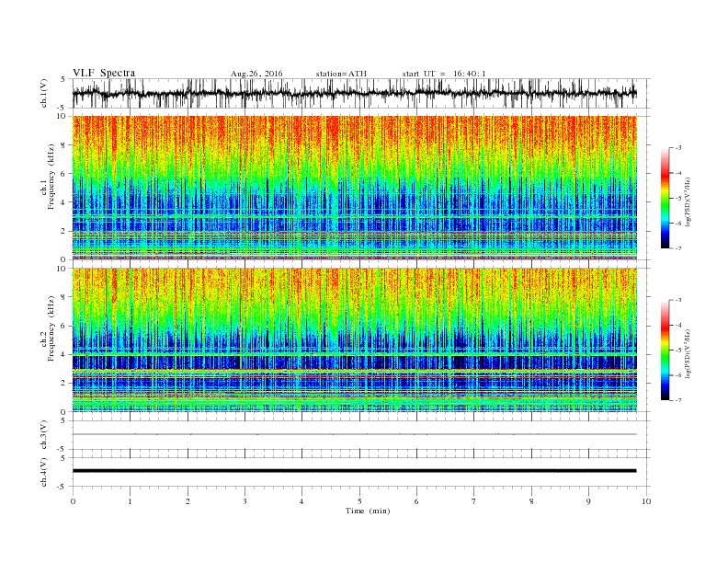The height and width of the screenshot is (563, 728).
Task: Click inside the ch.2 spectrogram panel
Action: pos(354,339)
